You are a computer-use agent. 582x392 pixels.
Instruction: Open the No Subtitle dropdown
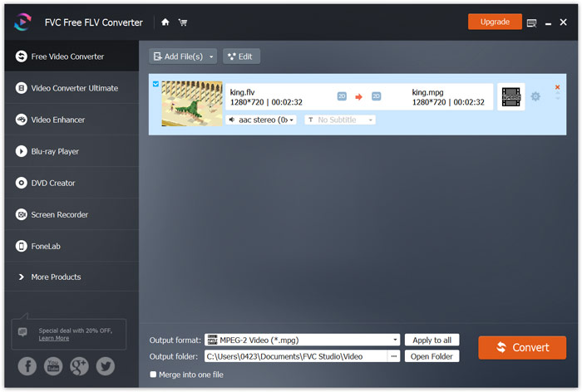click(x=340, y=120)
